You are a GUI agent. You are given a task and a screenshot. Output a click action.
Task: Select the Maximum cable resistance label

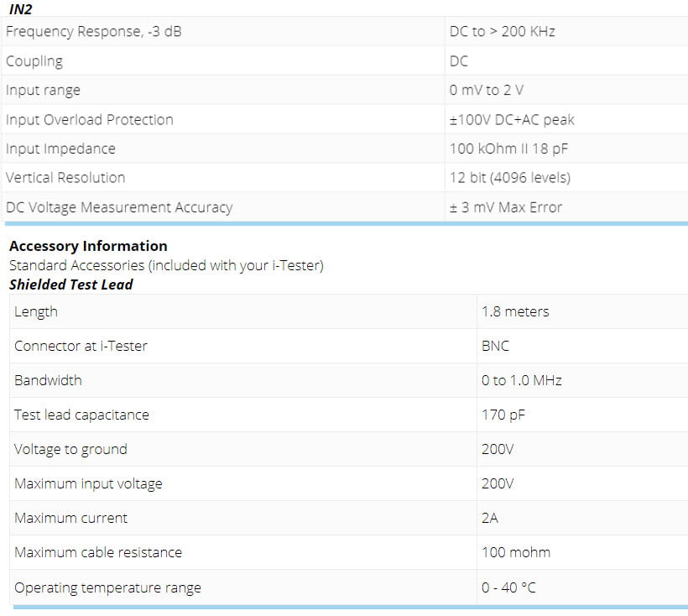(98, 552)
